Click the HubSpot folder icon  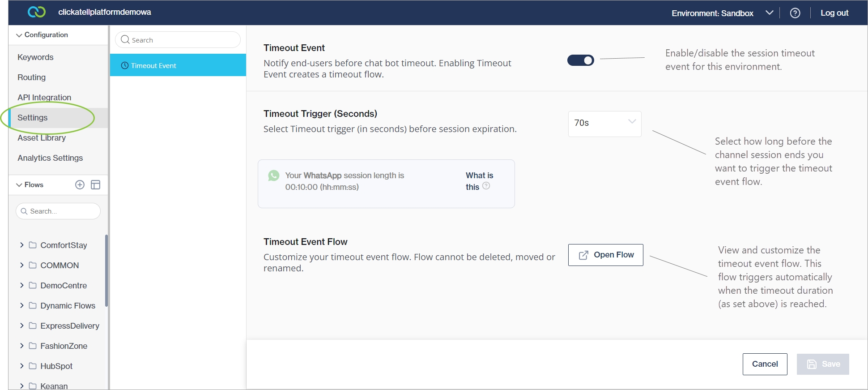[x=33, y=366]
